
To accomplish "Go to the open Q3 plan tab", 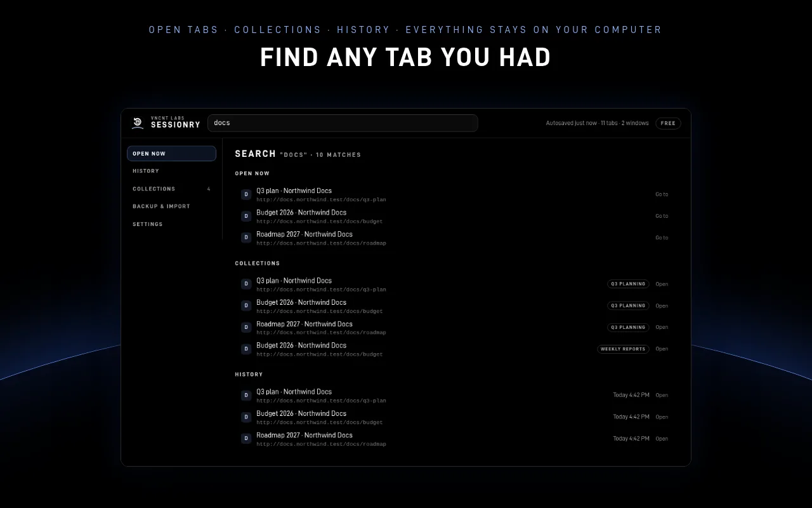I will tap(662, 194).
